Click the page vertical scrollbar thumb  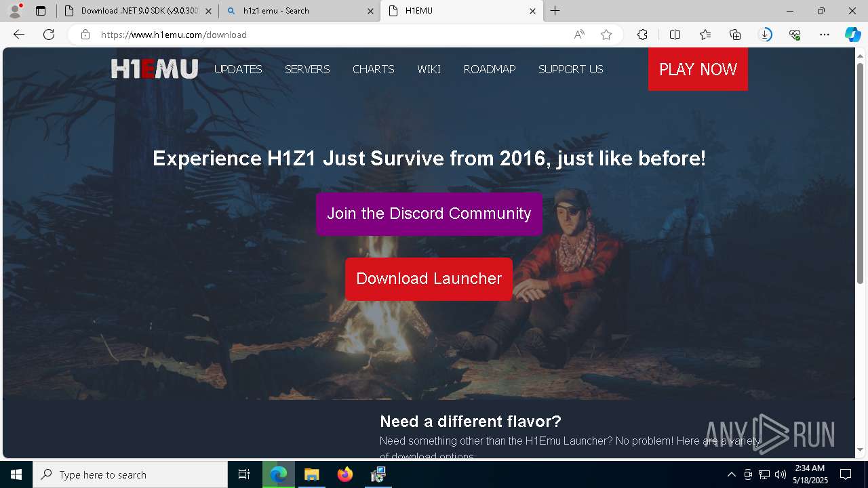click(860, 173)
